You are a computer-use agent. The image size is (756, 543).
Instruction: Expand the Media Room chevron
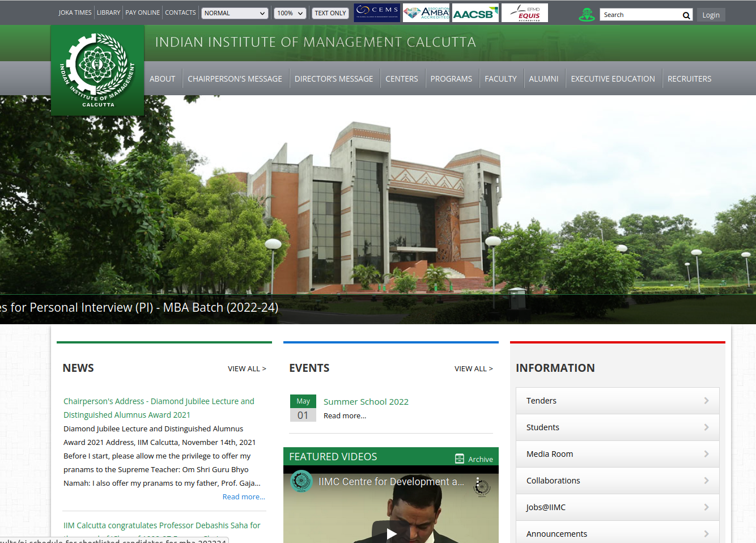point(706,454)
